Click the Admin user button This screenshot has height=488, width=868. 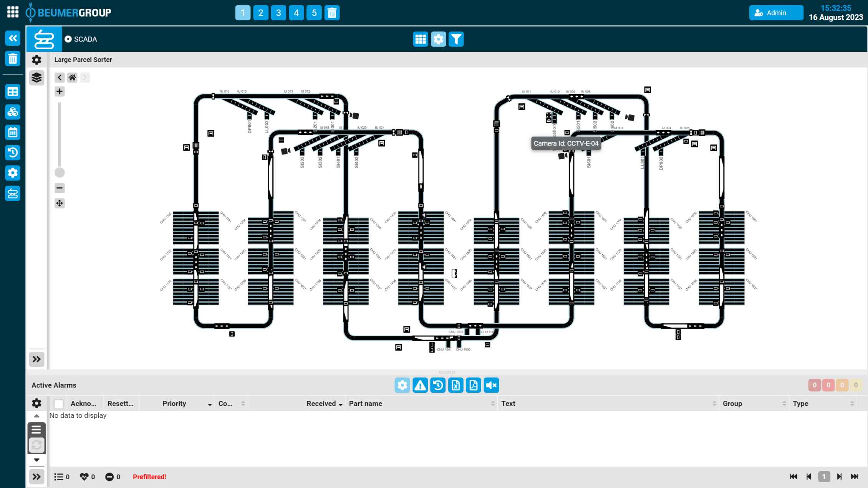(775, 13)
